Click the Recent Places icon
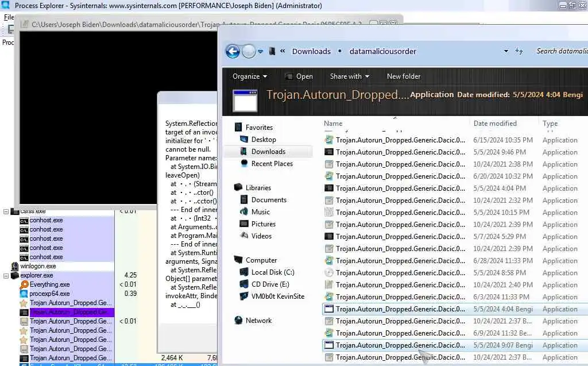This screenshot has width=588, height=366. pos(244,163)
